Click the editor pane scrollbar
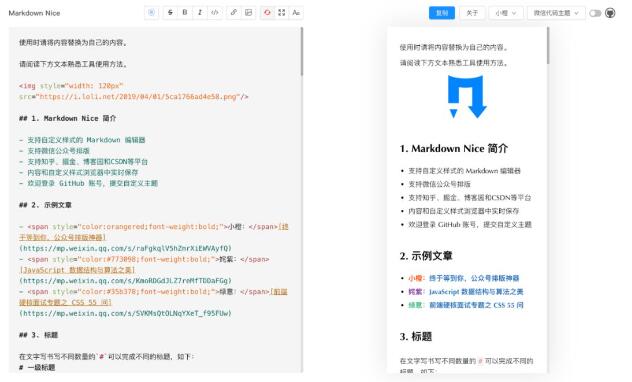Viewport: 632px width, 382px height. (301, 52)
